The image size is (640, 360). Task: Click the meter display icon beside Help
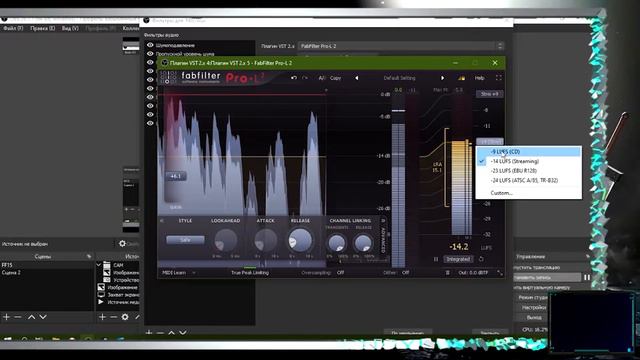(461, 78)
